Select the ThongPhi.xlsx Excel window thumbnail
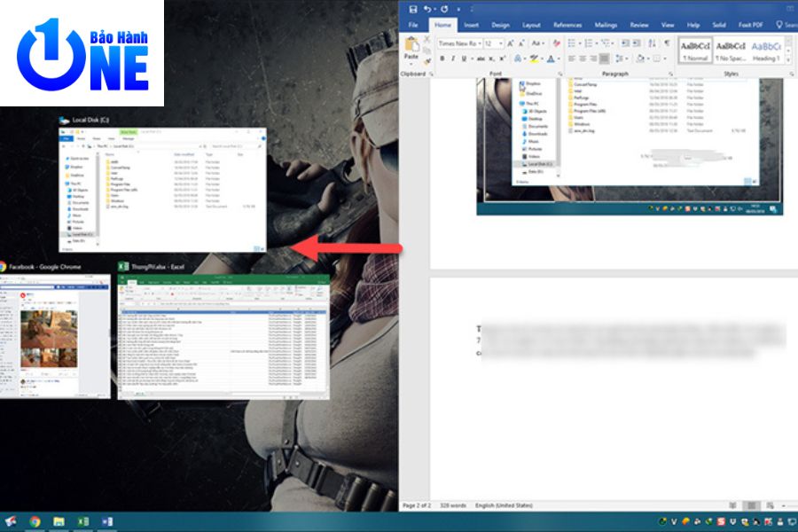Screen dimensions: 798x532 (223, 336)
